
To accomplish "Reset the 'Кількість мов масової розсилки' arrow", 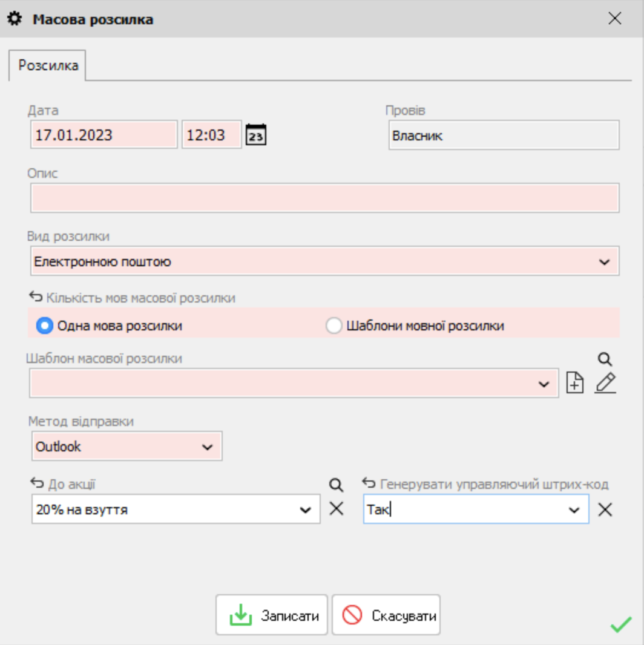I will (x=36, y=298).
